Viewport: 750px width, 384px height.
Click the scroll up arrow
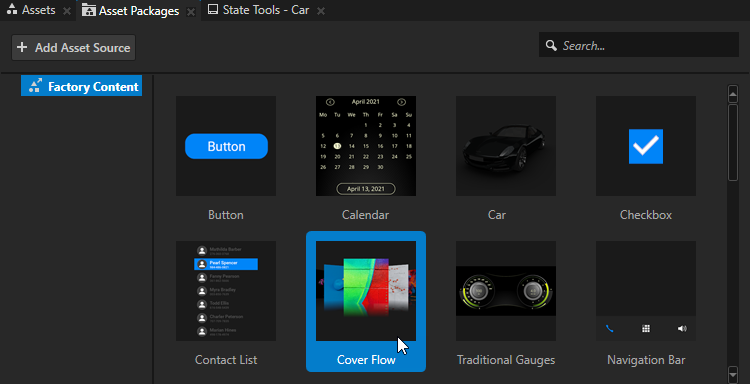point(733,94)
